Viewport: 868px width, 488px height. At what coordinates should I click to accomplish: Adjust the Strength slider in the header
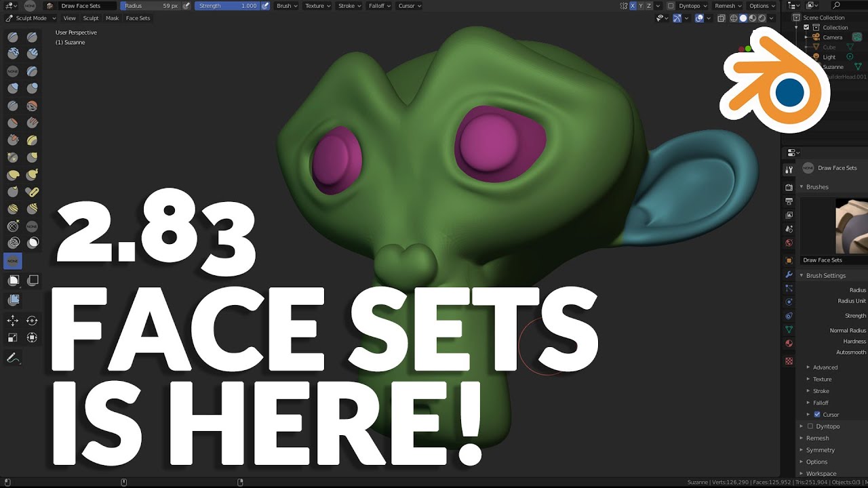coord(227,5)
